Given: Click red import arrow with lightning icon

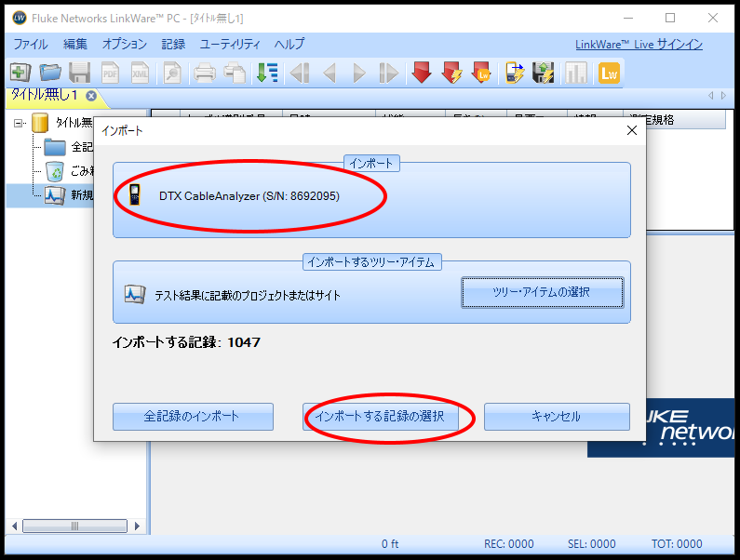Looking at the screenshot, I should (x=451, y=73).
